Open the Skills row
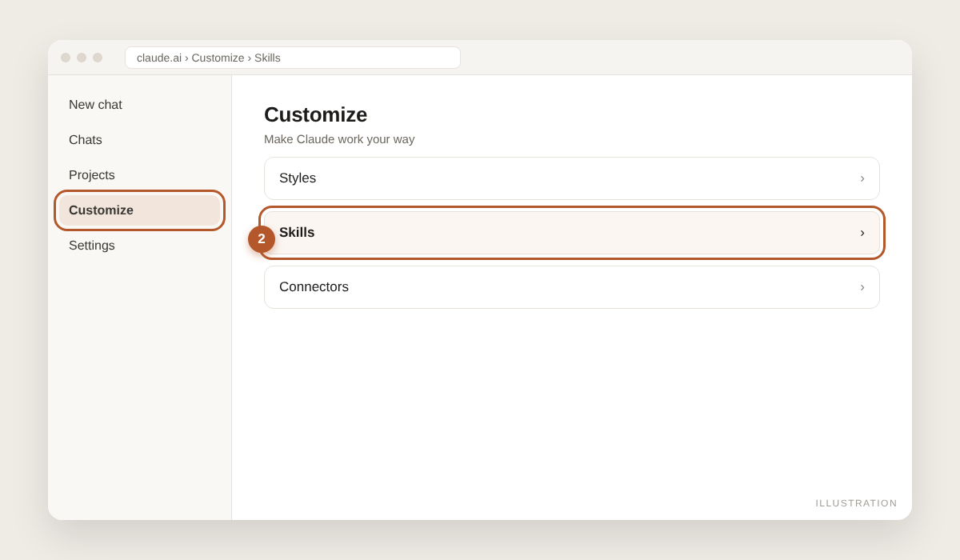 coord(572,233)
